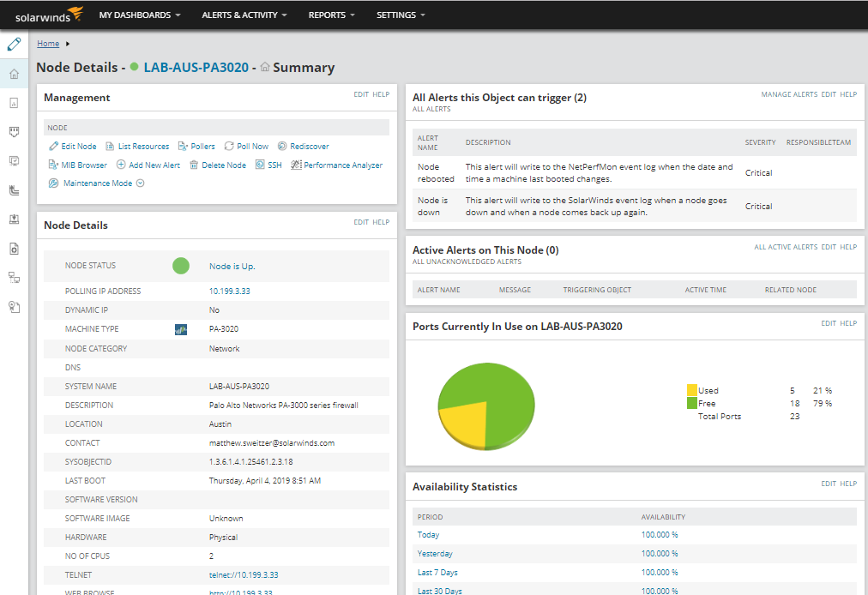The width and height of the screenshot is (868, 595).
Task: Click the Edit Node pencil icon
Action: click(x=53, y=146)
